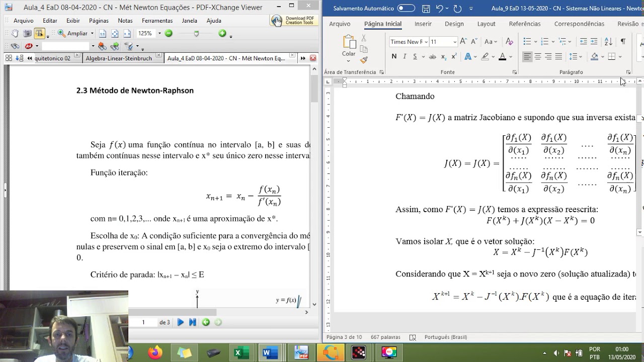Screen dimensions: 644x362
Task: Click the Download PDF Creation Tools button
Action: (x=294, y=20)
